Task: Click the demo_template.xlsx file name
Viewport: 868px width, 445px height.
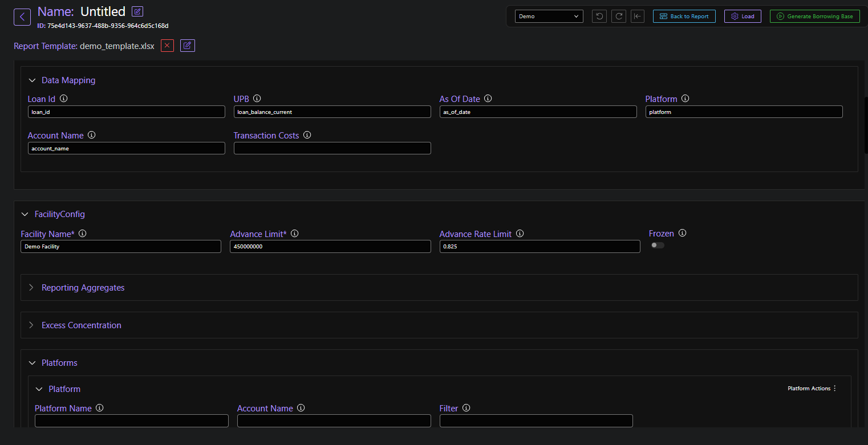Action: click(x=117, y=46)
